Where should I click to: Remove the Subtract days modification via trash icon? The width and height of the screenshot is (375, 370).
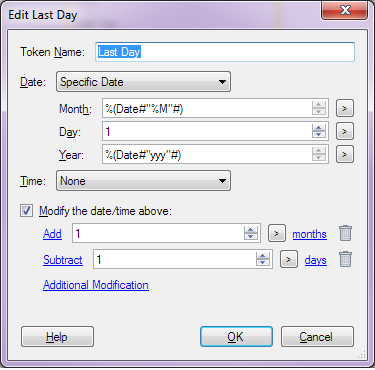click(x=345, y=259)
